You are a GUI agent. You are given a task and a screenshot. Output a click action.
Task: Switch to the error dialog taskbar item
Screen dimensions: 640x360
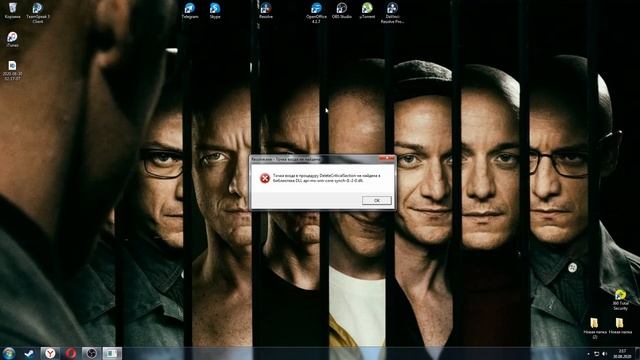(112, 353)
